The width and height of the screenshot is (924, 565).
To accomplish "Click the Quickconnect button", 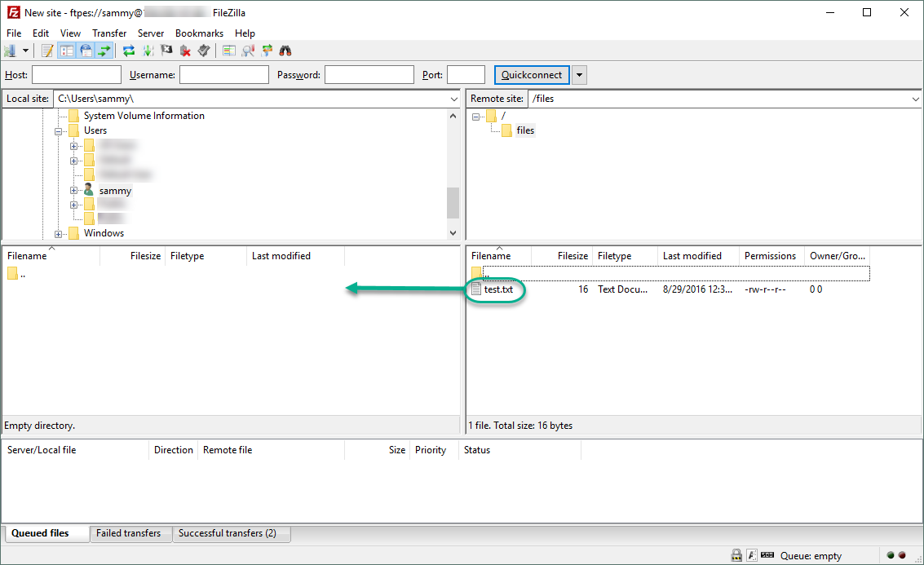I will coord(532,75).
